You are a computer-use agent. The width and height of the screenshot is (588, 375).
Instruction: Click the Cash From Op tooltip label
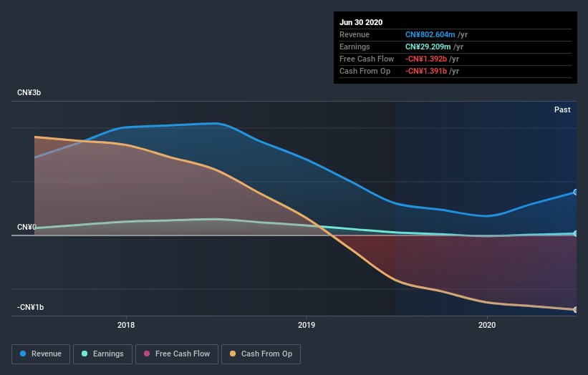coord(365,71)
